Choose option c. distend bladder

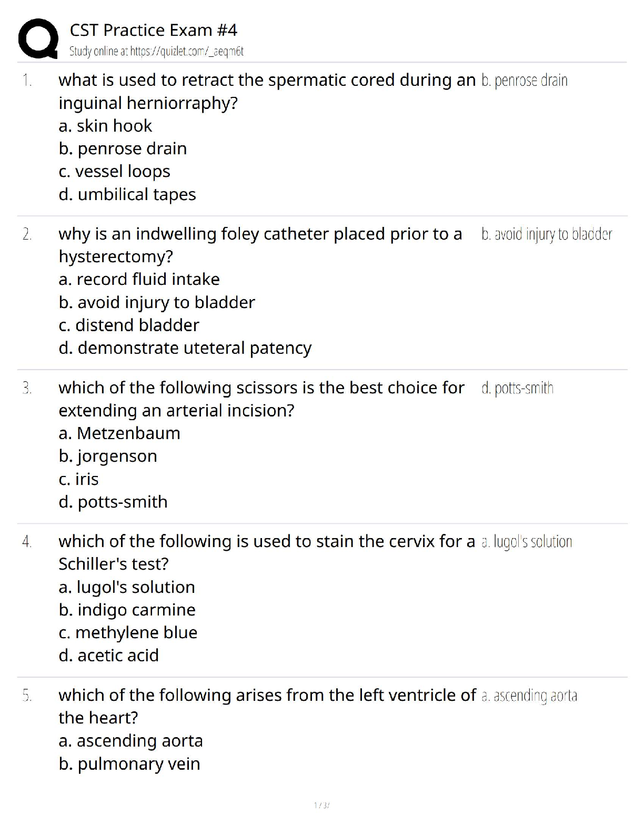pyautogui.click(x=129, y=325)
